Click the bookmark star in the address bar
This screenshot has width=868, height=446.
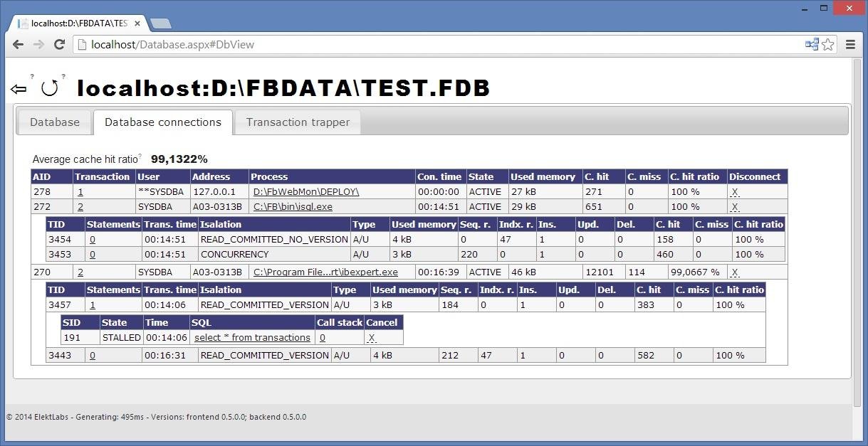[x=827, y=44]
